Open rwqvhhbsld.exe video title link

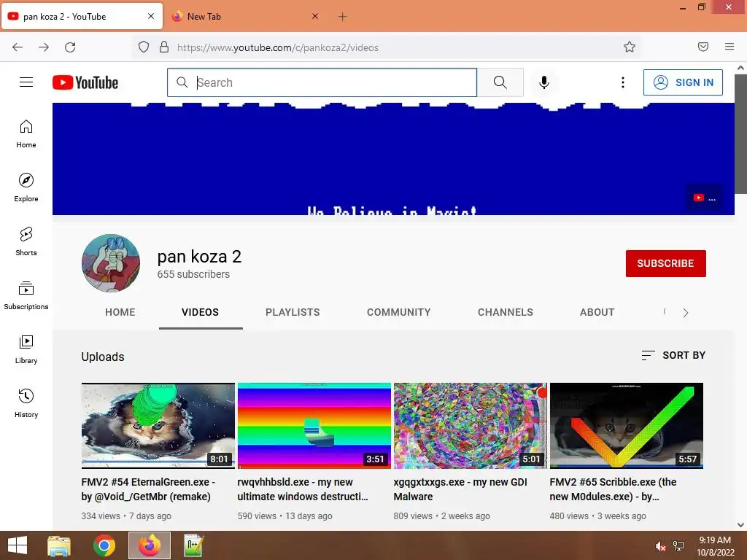tap(303, 489)
